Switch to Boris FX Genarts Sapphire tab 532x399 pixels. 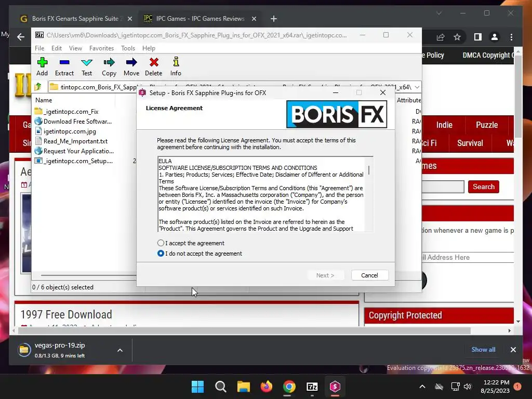click(x=75, y=19)
